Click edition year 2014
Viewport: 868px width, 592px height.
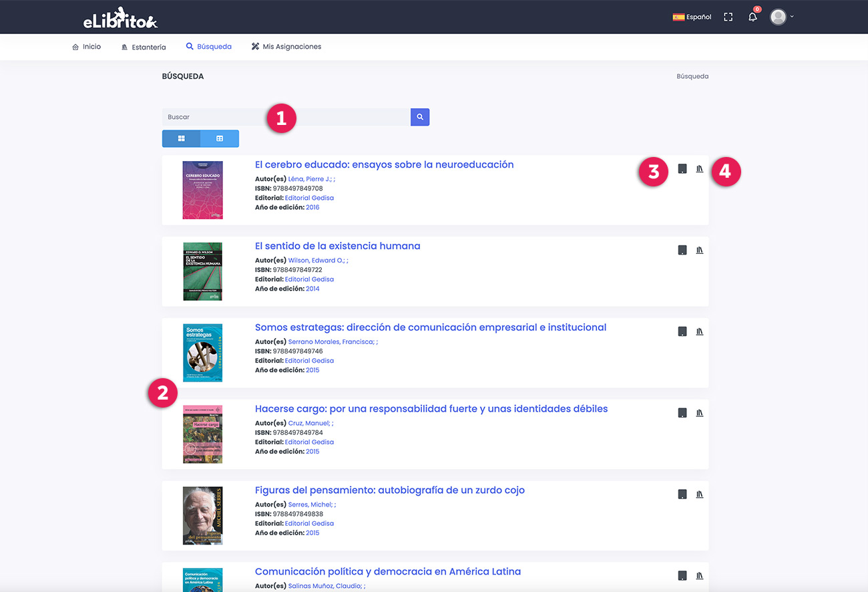pyautogui.click(x=312, y=289)
